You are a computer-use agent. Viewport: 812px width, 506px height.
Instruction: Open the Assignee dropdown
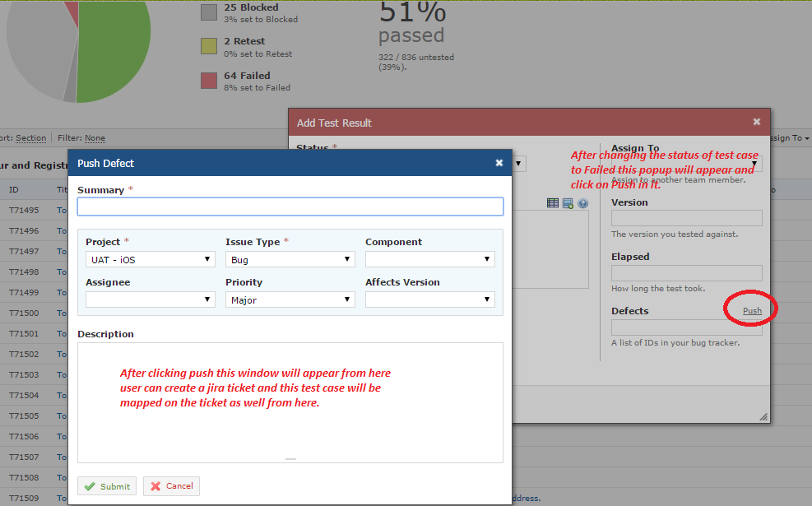pyautogui.click(x=150, y=299)
